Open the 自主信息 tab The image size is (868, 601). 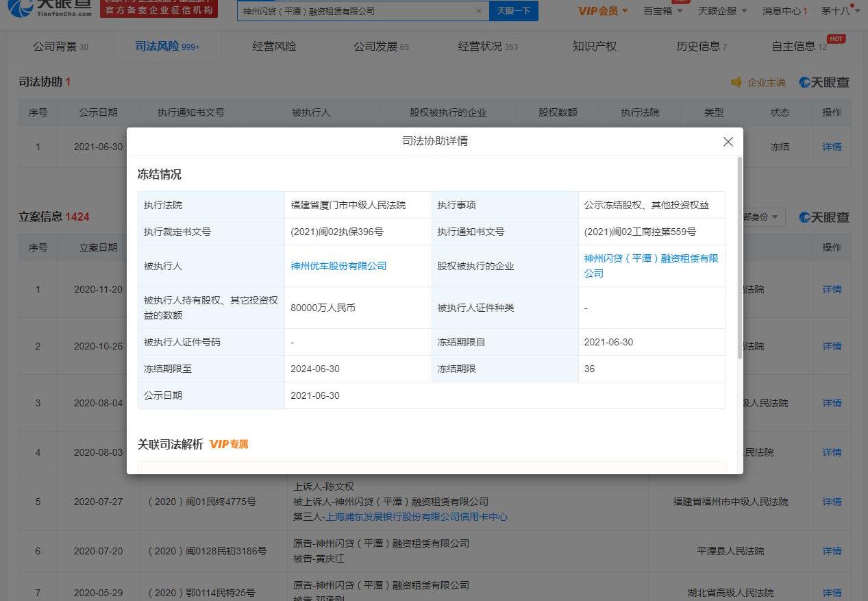[x=799, y=47]
